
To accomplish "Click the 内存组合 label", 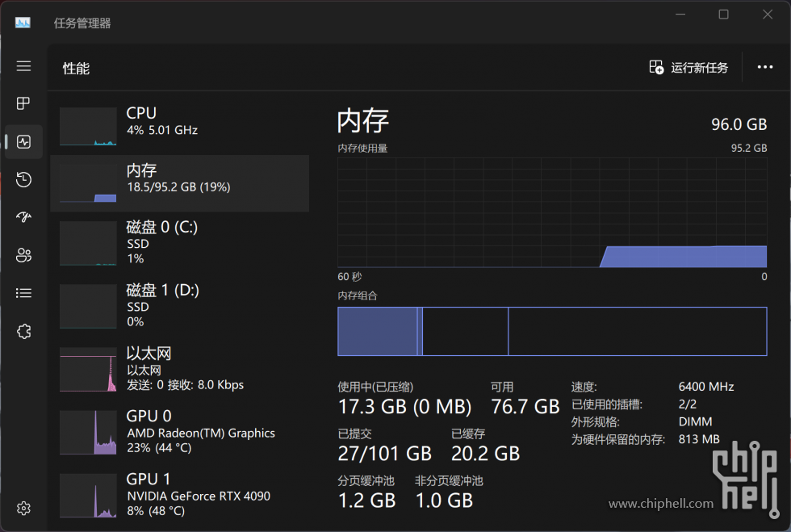I will (358, 295).
